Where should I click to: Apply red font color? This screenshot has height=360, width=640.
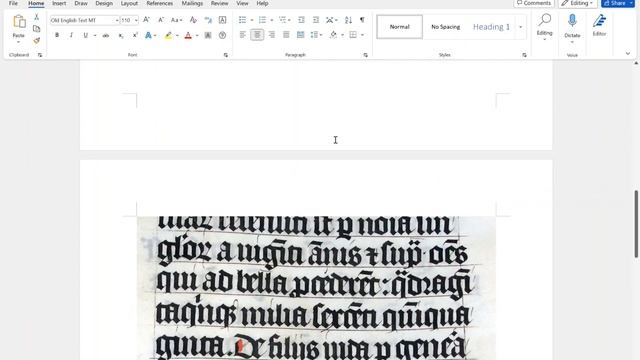(x=188, y=36)
